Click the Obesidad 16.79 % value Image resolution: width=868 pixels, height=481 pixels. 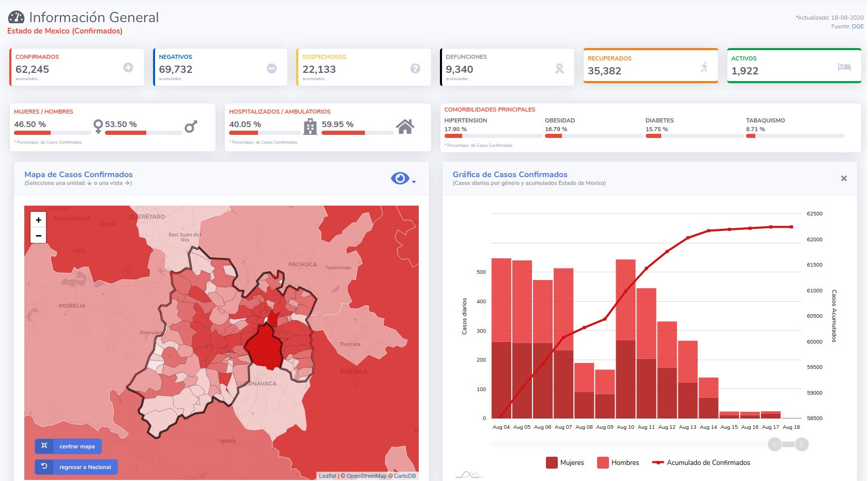coord(556,129)
